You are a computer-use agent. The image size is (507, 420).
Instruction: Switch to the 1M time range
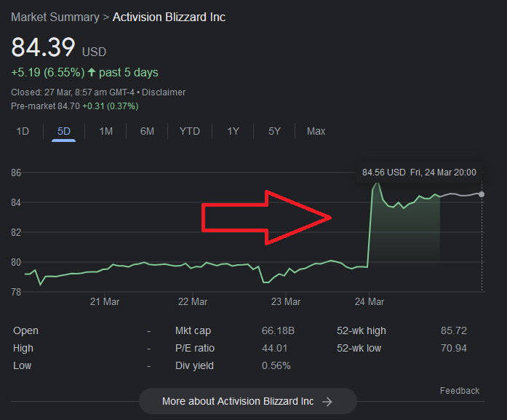(x=105, y=131)
